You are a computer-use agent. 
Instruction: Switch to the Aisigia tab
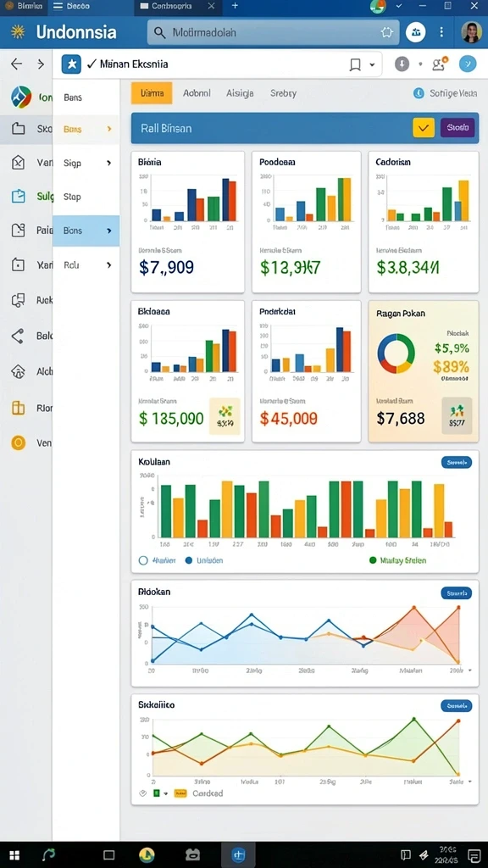point(240,93)
